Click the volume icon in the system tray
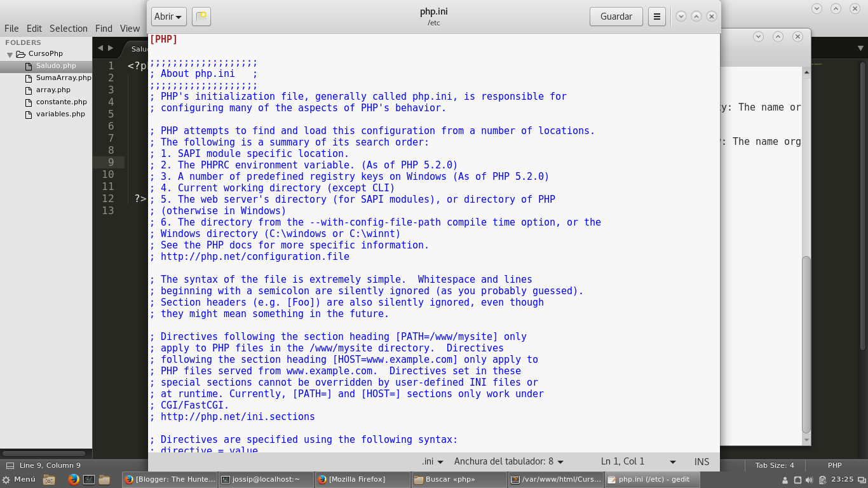Screen dimensions: 868x488 tap(809, 480)
